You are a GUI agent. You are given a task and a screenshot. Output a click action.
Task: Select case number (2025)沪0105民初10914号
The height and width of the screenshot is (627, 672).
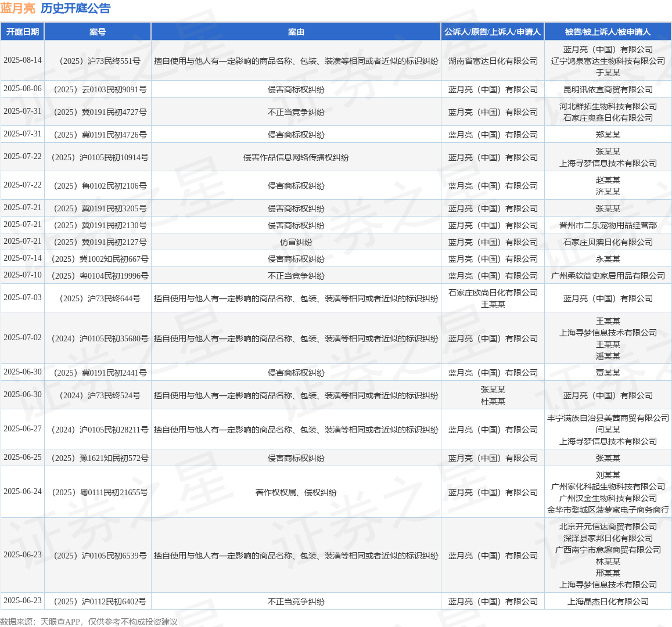pos(100,157)
